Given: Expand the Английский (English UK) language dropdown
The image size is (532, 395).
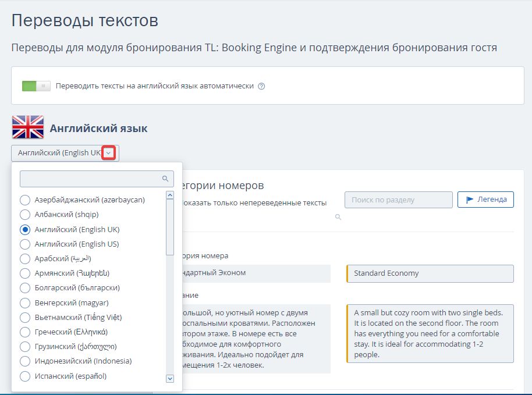Looking at the screenshot, I should point(109,153).
